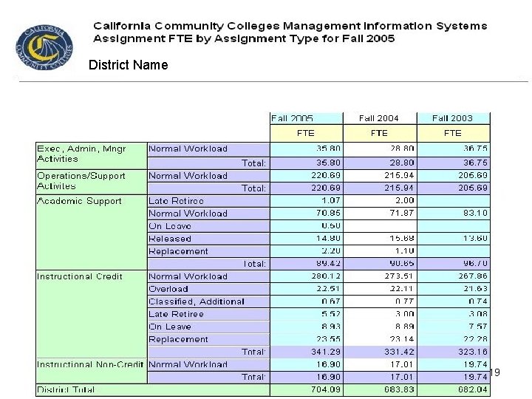Click the value 331.42

coord(399,352)
